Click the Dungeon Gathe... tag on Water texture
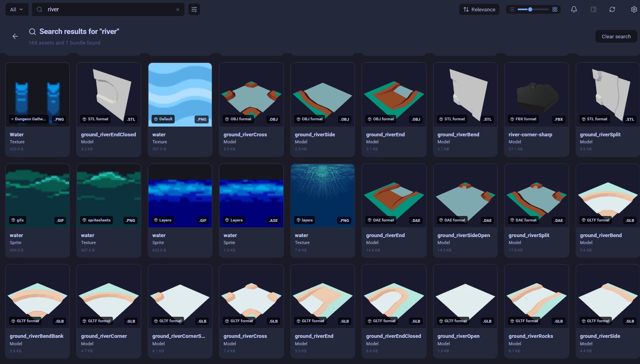Image resolution: width=640 pixels, height=364 pixels. tap(29, 119)
